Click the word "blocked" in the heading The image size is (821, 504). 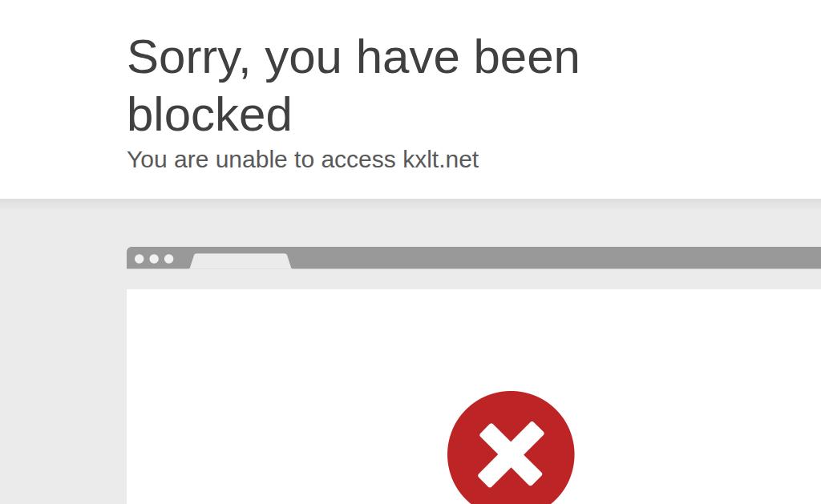coord(209,114)
